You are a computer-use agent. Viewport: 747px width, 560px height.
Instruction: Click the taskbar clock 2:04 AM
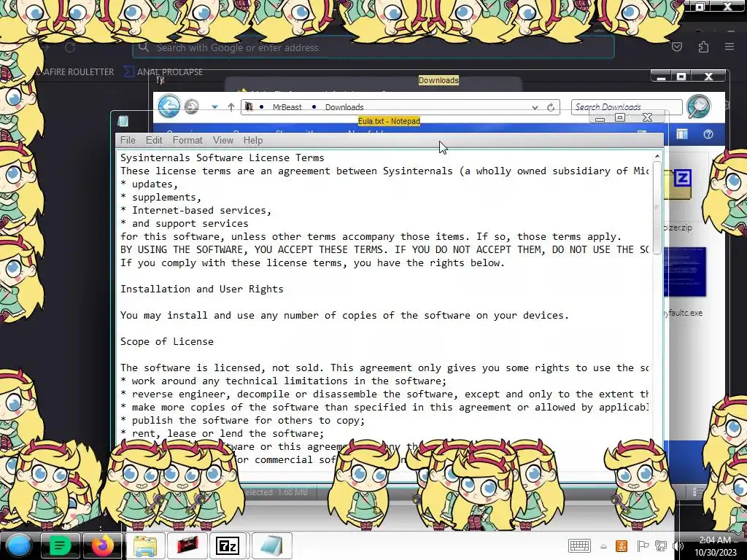pos(715,546)
